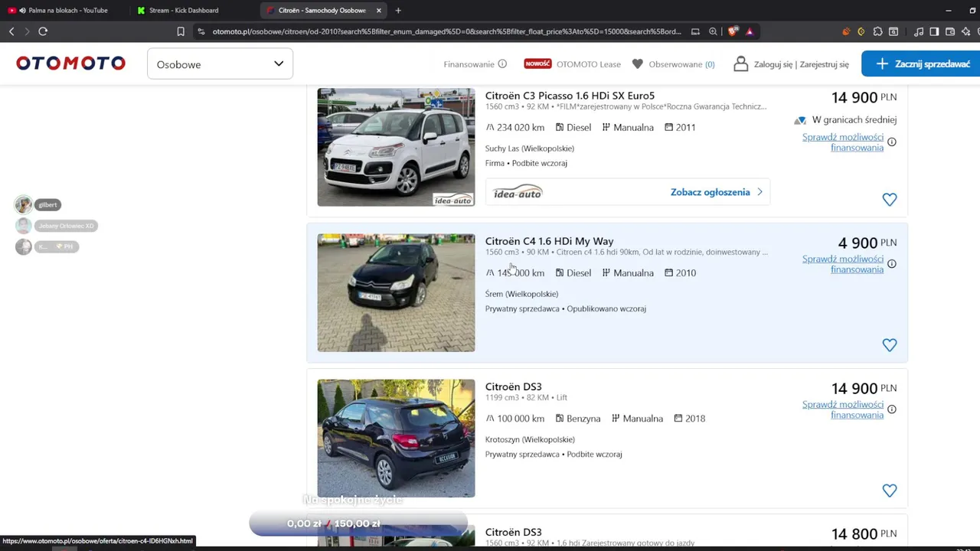Click the orange extension icon in toolbar
This screenshot has width=980, height=551.
(846, 31)
